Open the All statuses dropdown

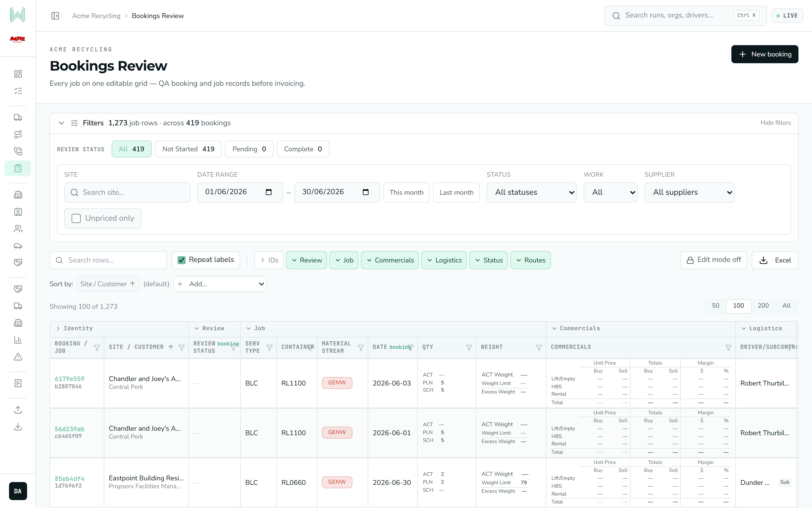(x=531, y=192)
